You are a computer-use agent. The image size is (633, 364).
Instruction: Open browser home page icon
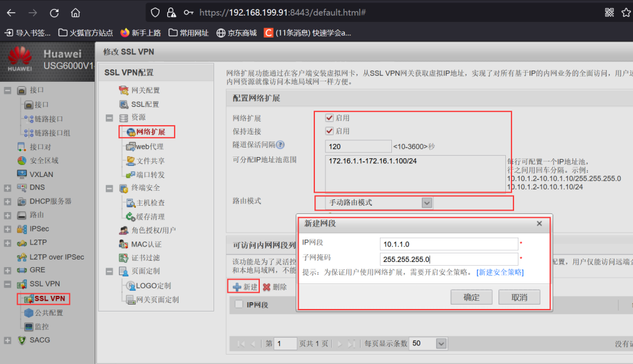click(76, 13)
